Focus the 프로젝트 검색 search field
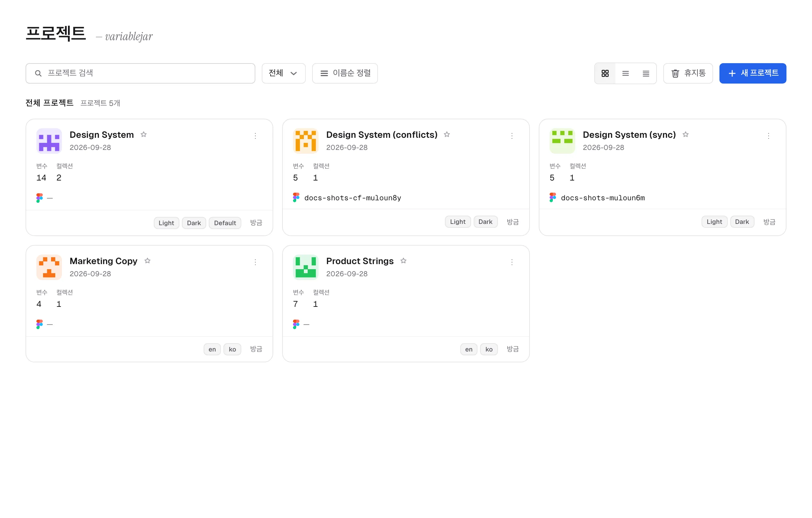Image resolution: width=812 pixels, height=518 pixels. (140, 73)
